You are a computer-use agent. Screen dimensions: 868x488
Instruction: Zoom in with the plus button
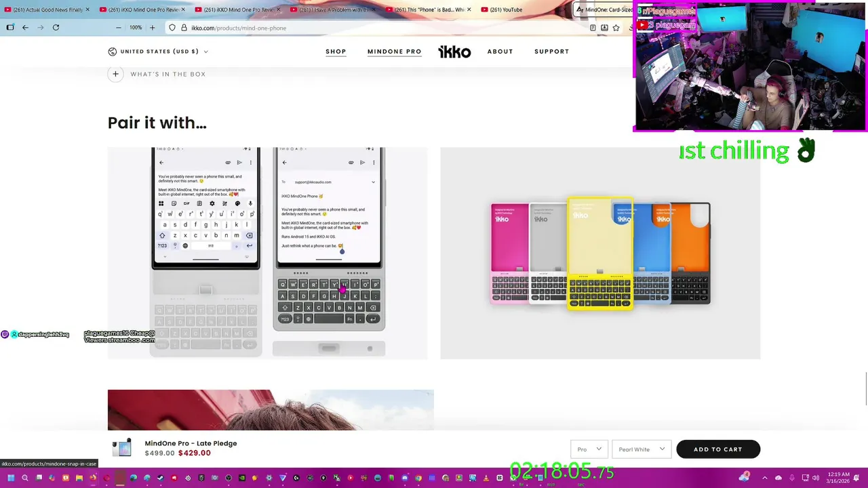click(x=152, y=28)
